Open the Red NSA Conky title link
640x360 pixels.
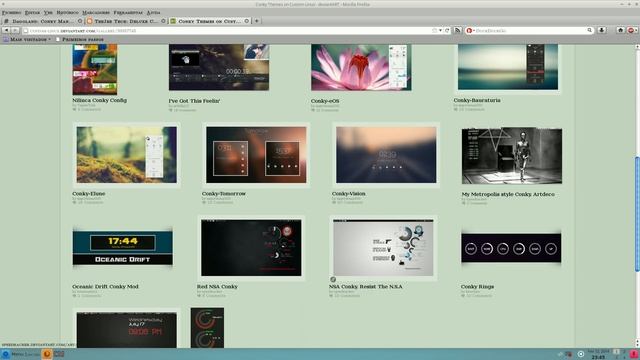[217, 287]
